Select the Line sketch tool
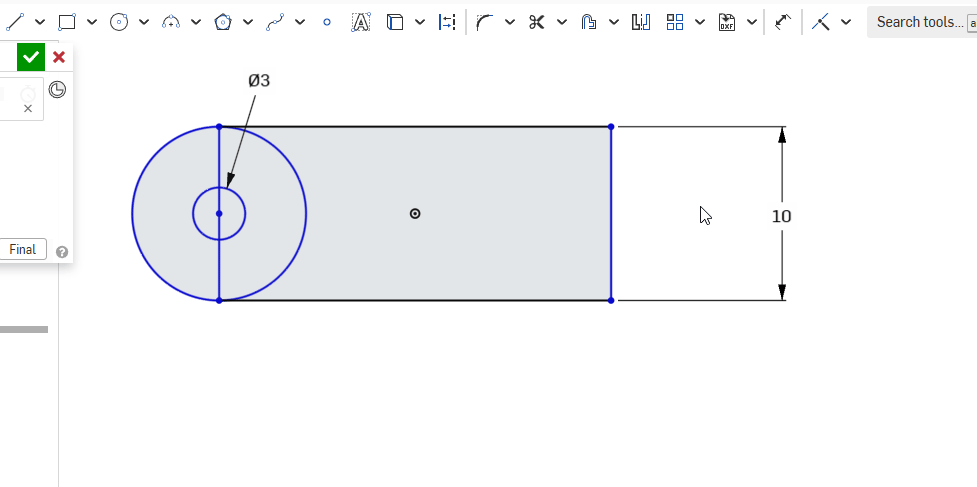The height and width of the screenshot is (487, 977). tap(14, 22)
